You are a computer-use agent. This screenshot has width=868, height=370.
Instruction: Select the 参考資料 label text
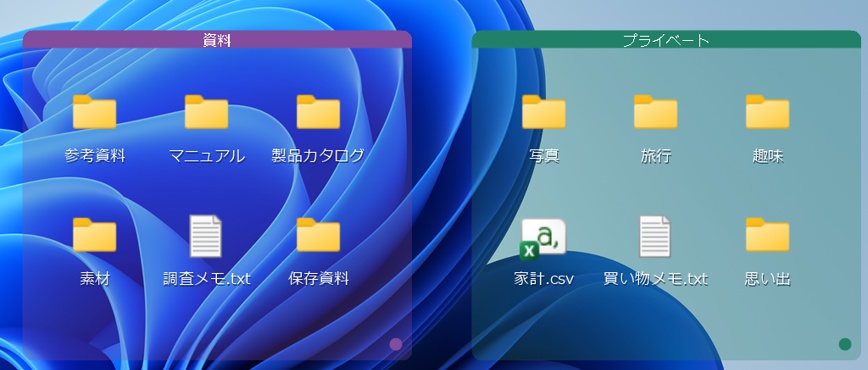95,156
